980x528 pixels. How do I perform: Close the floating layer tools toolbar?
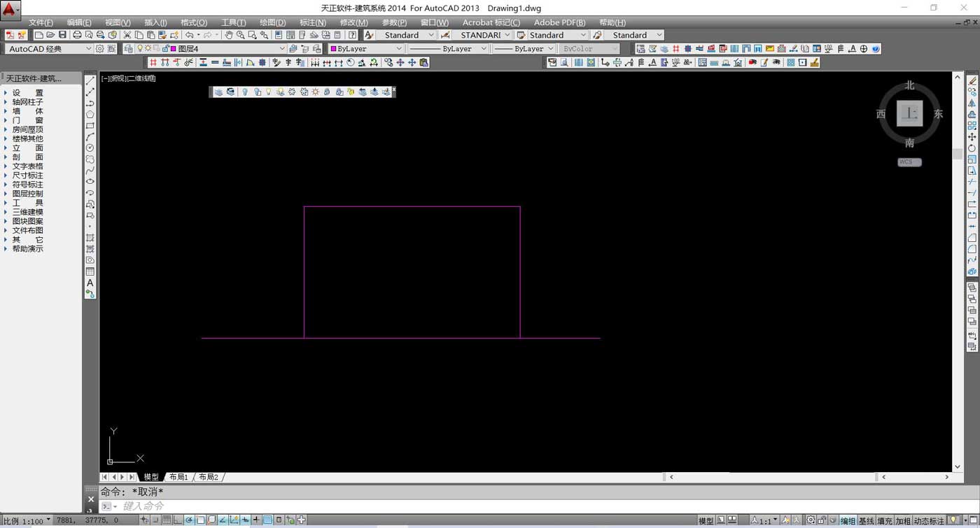tap(393, 90)
